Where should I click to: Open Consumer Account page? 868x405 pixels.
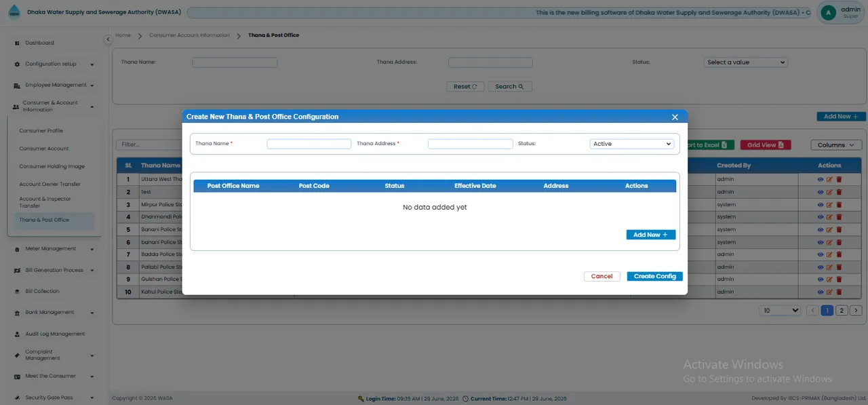[44, 149]
